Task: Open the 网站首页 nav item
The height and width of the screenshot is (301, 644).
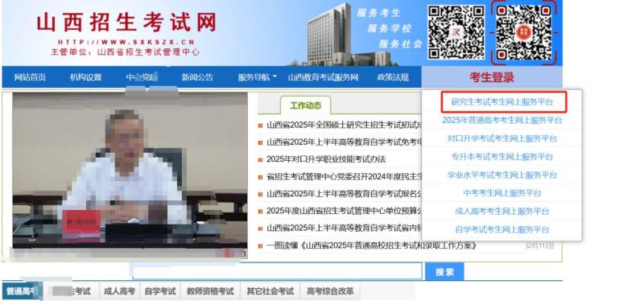Action: click(30, 77)
